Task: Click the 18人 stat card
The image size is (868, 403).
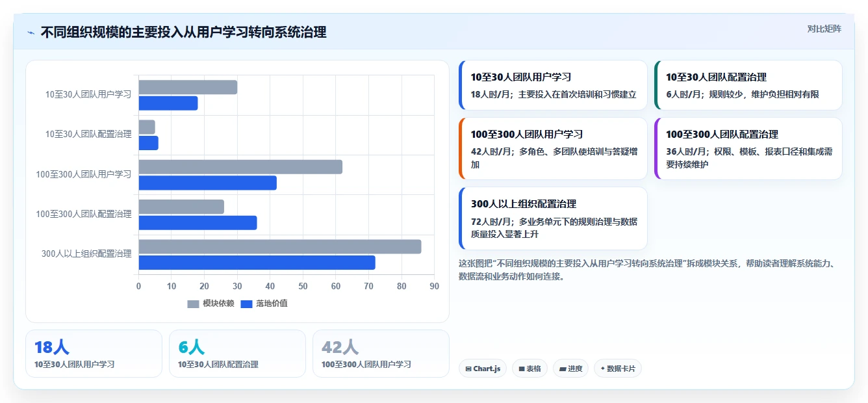Action: [94, 354]
